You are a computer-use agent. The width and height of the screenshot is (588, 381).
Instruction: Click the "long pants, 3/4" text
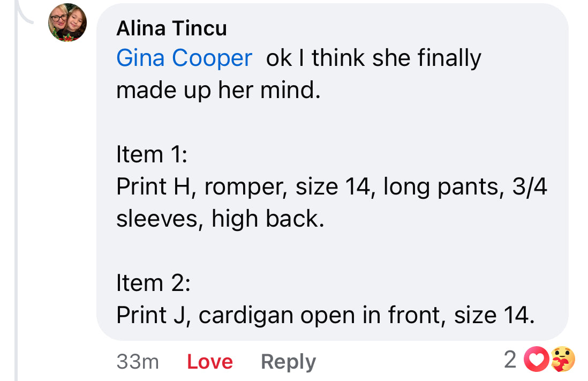[465, 187]
